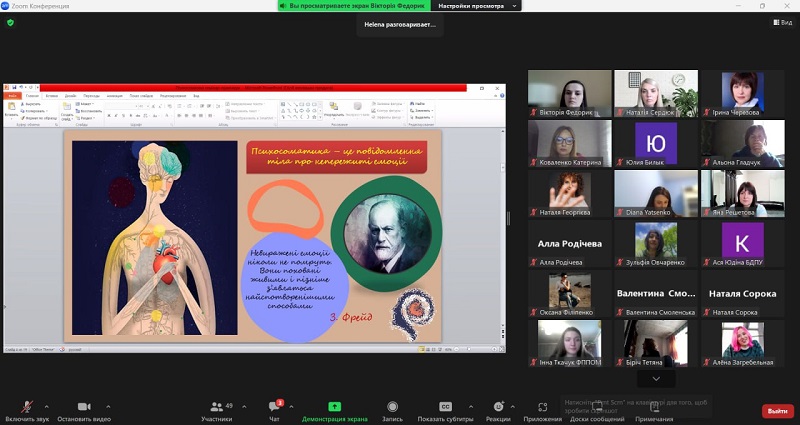Click red Выйти leave button
The height and width of the screenshot is (425, 800).
777,411
